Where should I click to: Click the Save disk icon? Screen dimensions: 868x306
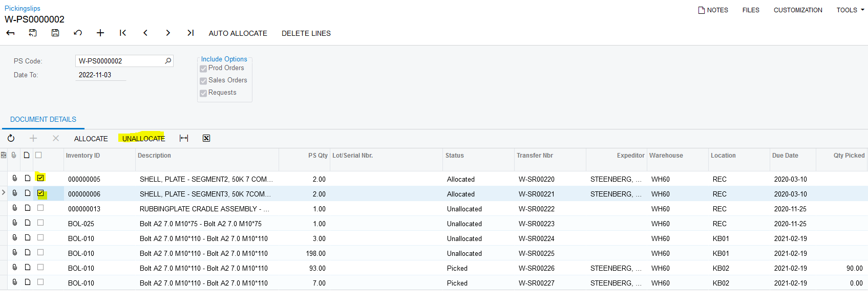point(55,33)
